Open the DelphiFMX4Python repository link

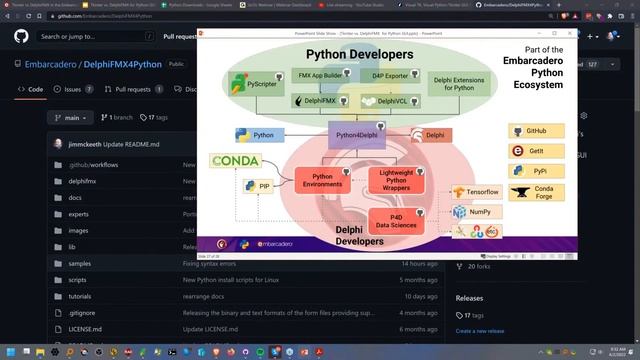click(122, 64)
